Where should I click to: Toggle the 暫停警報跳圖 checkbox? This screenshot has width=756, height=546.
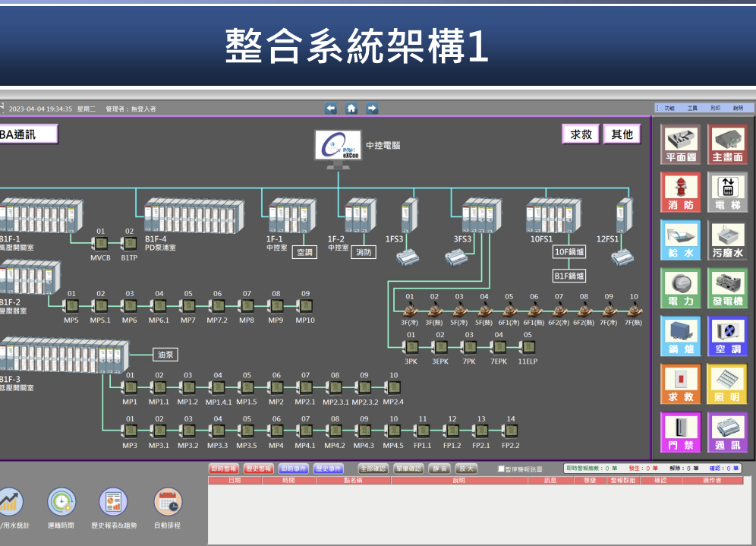pos(501,469)
